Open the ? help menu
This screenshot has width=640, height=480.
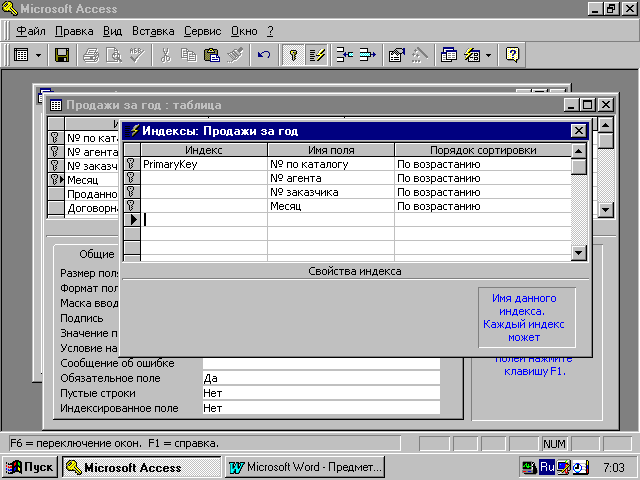[271, 31]
